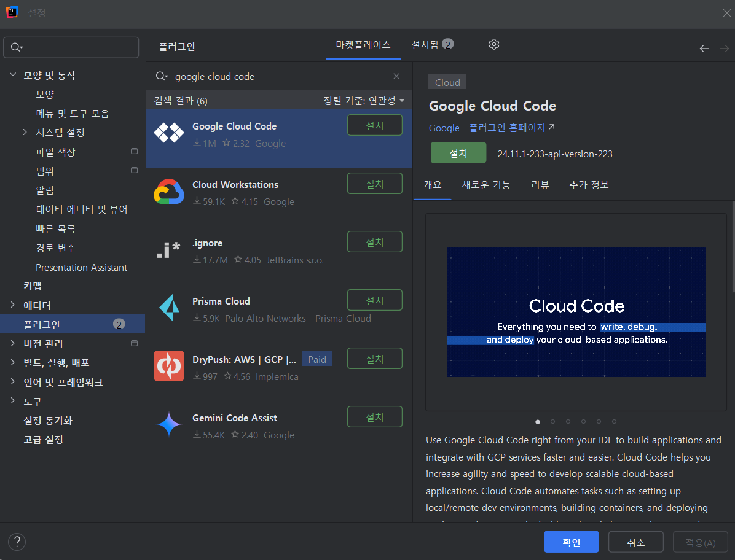Install the Gemini Code Assist plugin

point(374,417)
